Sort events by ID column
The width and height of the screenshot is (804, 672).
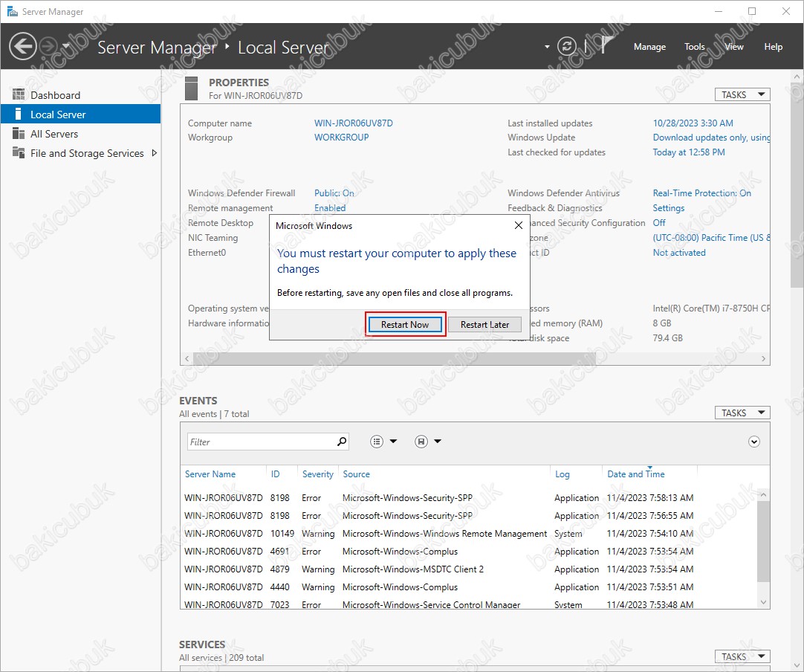[276, 474]
